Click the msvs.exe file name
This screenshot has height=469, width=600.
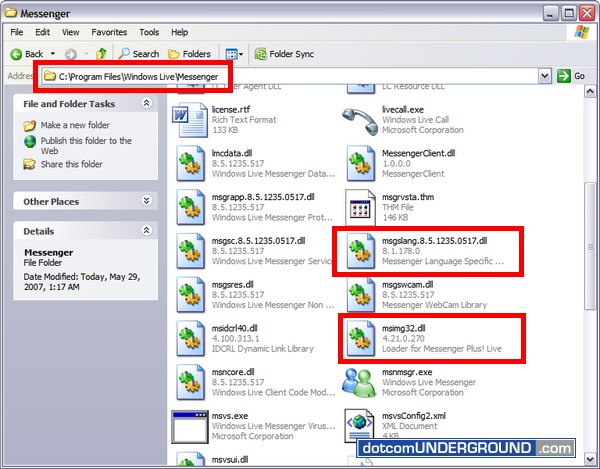point(230,415)
